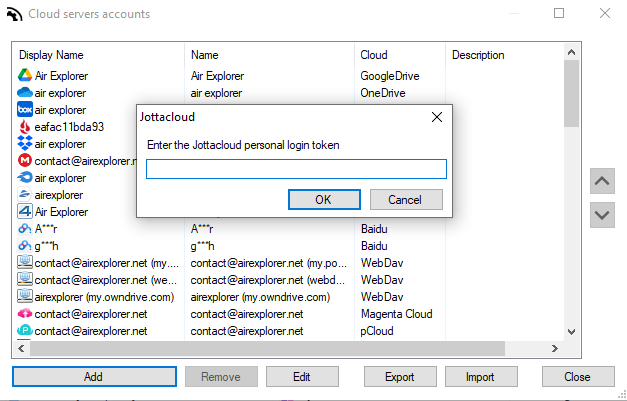Close the Jottacloud dialog with X

[x=437, y=117]
